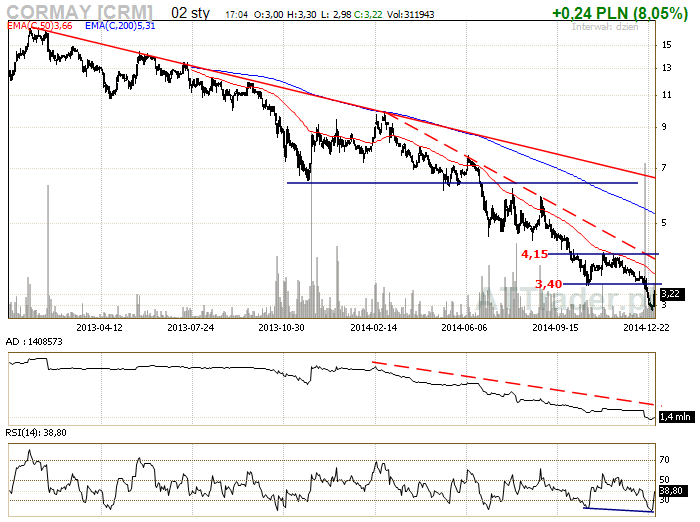Click the low price L: 2,98
The image size is (700, 522).
[x=336, y=15]
